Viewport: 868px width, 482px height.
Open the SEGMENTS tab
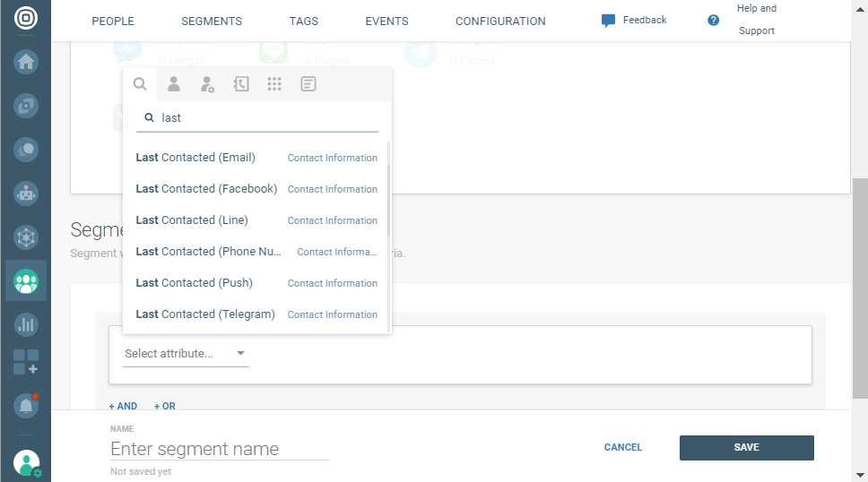point(212,21)
